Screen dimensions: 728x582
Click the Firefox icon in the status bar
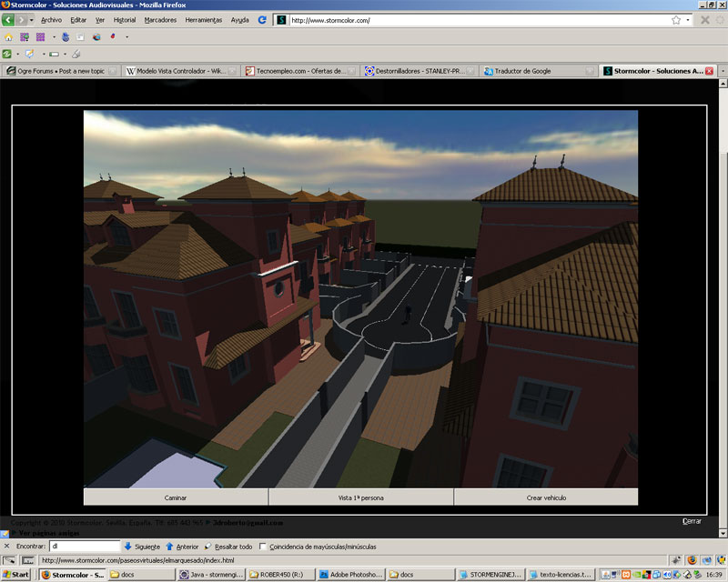point(692,560)
